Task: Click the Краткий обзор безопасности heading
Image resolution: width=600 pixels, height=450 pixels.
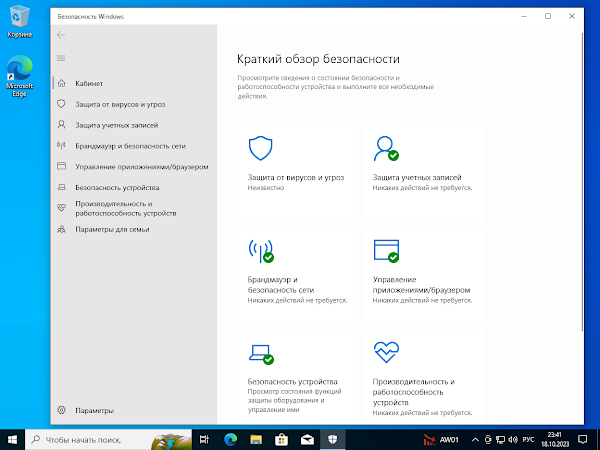Action: coord(318,59)
